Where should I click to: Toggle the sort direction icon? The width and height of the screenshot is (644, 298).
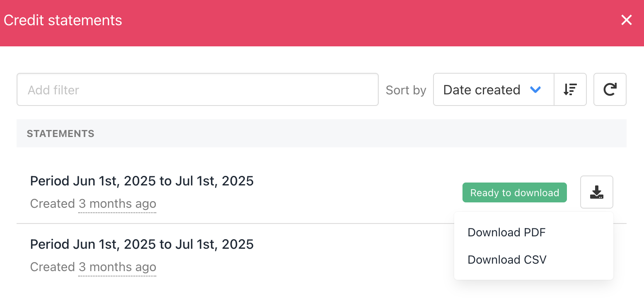(570, 89)
